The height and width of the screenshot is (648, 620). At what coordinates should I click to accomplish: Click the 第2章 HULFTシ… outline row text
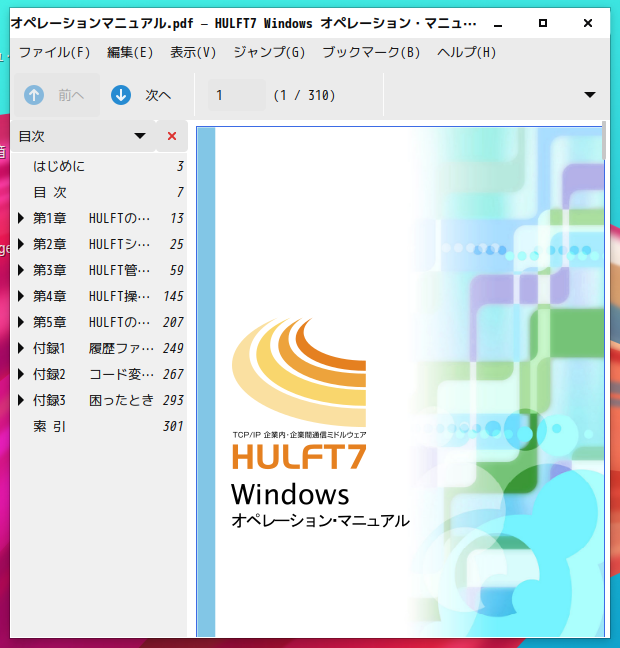click(91, 244)
